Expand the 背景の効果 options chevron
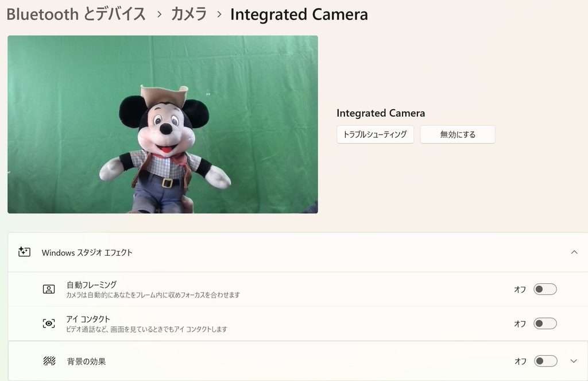 pos(574,361)
